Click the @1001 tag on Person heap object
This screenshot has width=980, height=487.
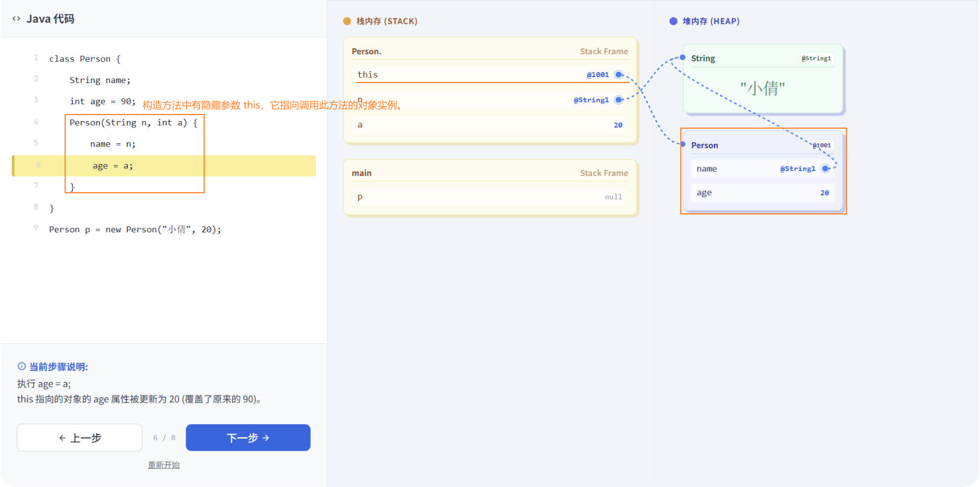[x=821, y=146]
